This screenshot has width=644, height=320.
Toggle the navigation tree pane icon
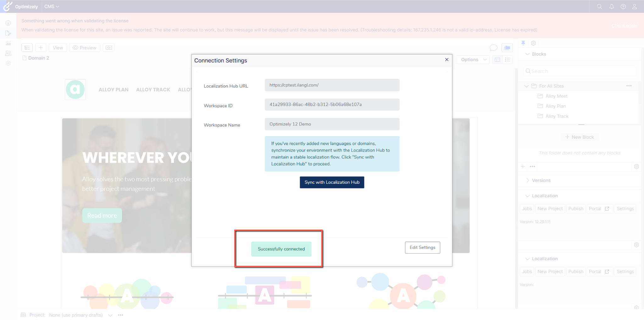pos(27,48)
